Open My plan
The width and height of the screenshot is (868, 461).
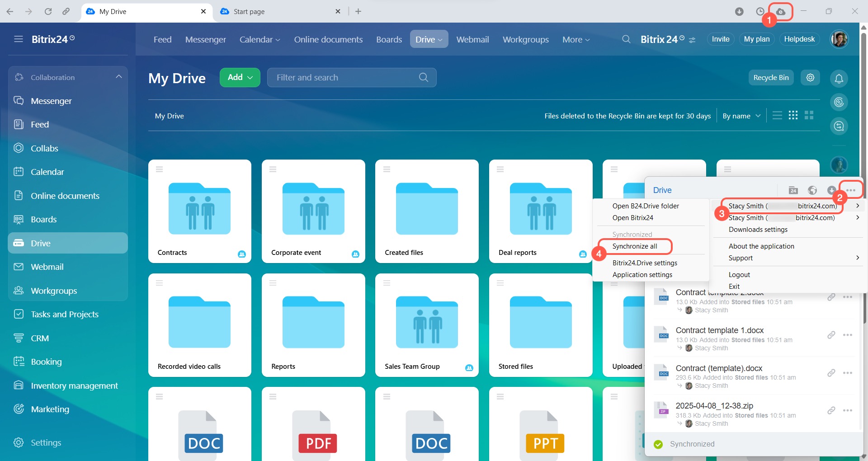(x=757, y=39)
